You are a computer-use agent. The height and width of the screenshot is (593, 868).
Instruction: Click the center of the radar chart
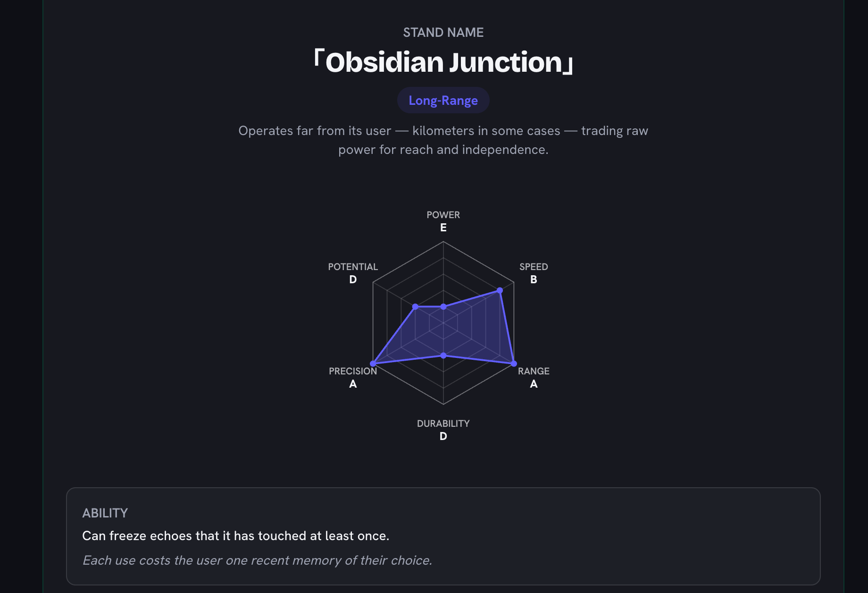(x=443, y=323)
